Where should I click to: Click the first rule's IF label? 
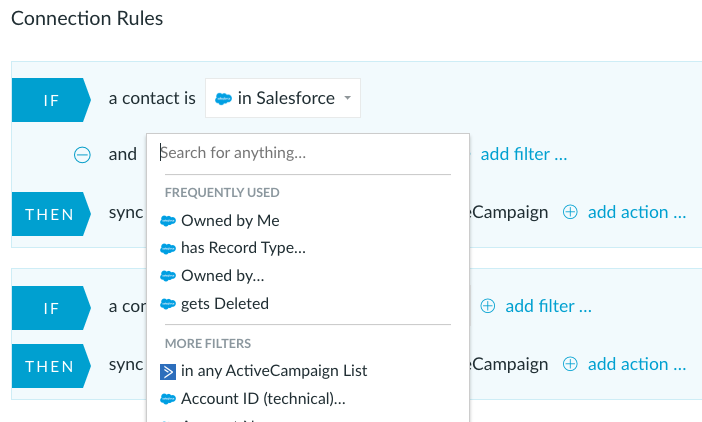click(x=51, y=100)
